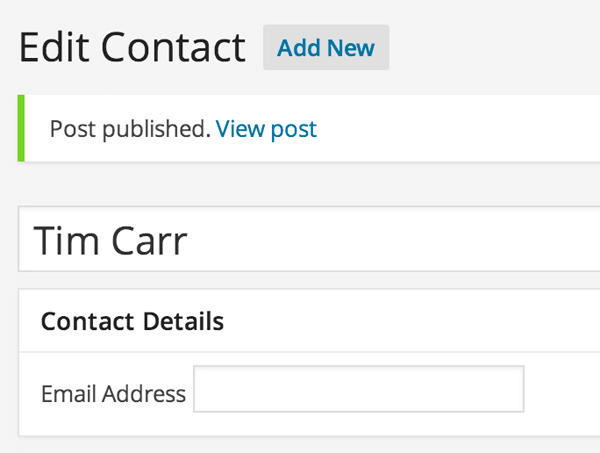The width and height of the screenshot is (600, 453).
Task: Click the Add New button
Action: click(326, 48)
